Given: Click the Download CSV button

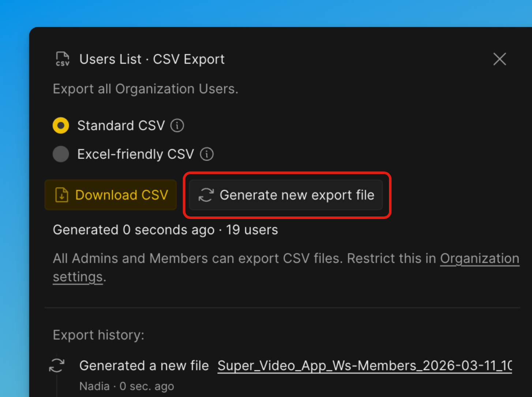Looking at the screenshot, I should 110,195.
